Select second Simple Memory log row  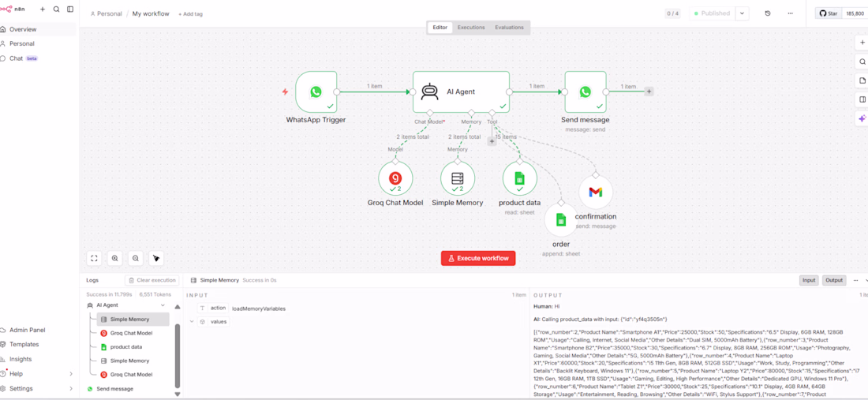pos(133,361)
